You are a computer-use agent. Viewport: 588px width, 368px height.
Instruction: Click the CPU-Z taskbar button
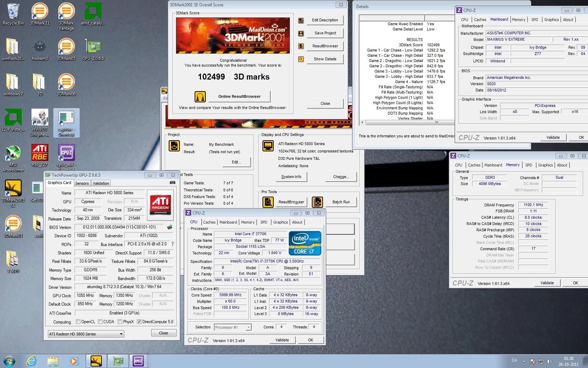coord(138,361)
